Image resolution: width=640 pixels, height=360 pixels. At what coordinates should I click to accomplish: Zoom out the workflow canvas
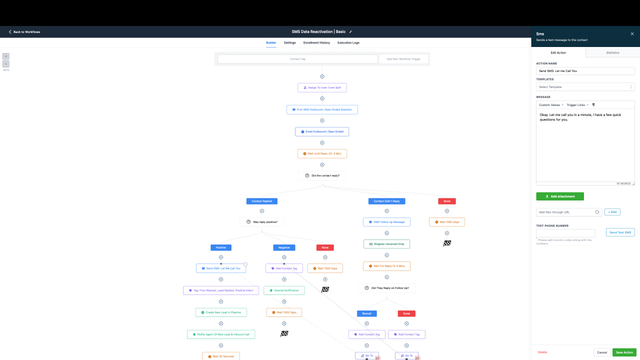[6, 64]
